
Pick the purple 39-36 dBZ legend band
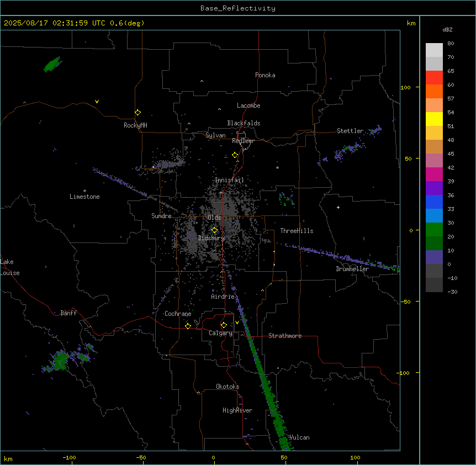[434, 188]
